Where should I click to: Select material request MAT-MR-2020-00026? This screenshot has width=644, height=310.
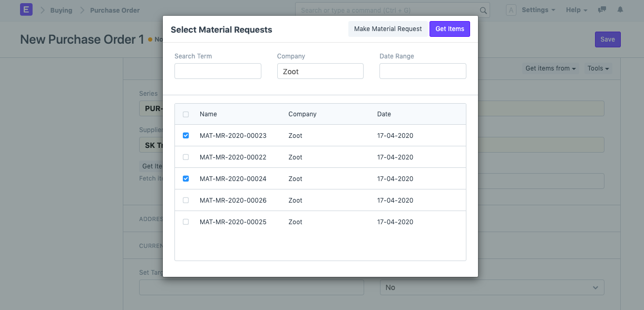click(186, 200)
